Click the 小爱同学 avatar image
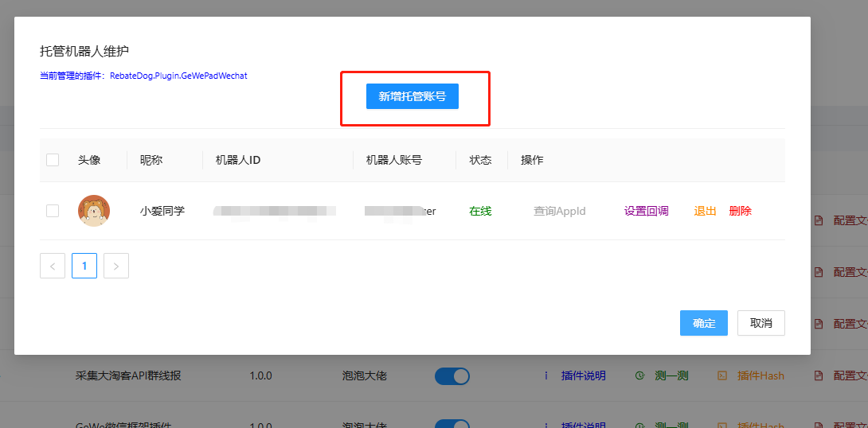 [94, 211]
